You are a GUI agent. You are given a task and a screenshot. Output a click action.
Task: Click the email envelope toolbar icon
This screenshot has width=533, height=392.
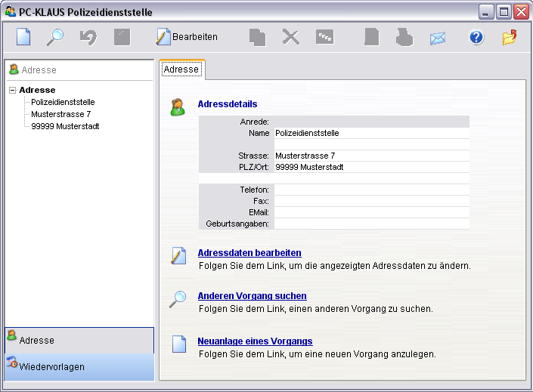pos(438,38)
